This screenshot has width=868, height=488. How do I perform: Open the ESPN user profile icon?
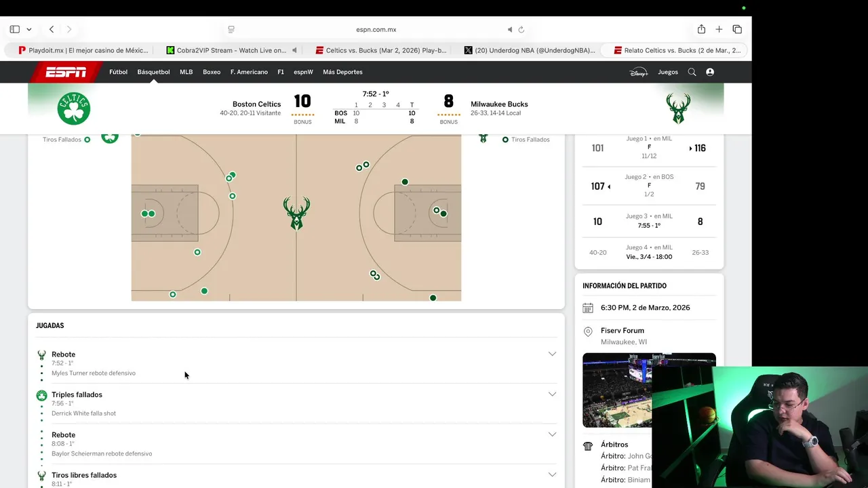point(710,72)
